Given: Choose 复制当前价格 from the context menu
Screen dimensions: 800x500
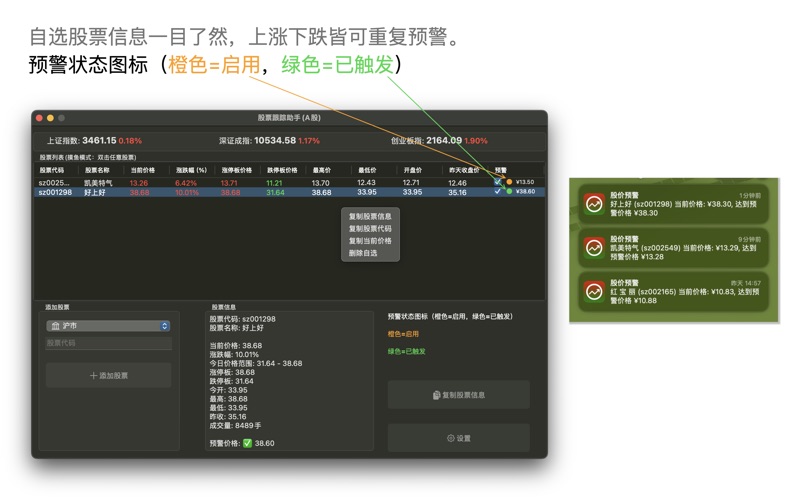Looking at the screenshot, I should pyautogui.click(x=370, y=241).
